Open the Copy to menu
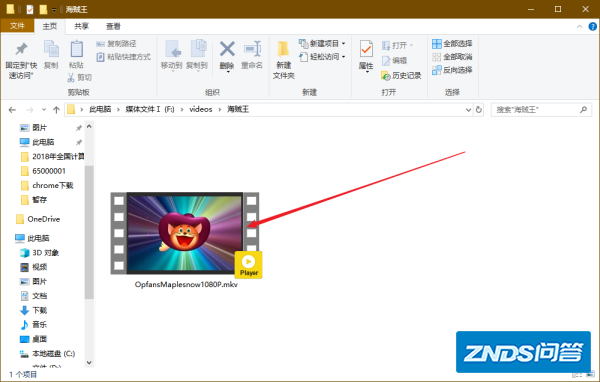The image size is (600, 382). (197, 56)
